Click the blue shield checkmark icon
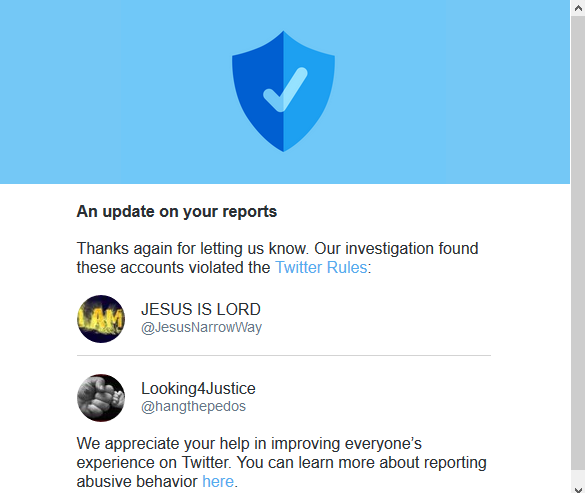Image resolution: width=585 pixels, height=493 pixels. [283, 91]
